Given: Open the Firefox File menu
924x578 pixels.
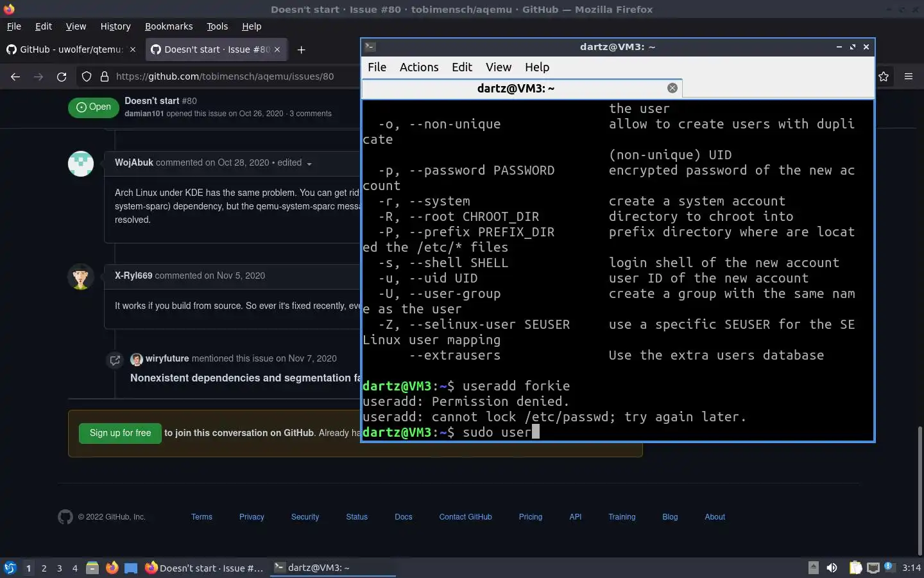Looking at the screenshot, I should (x=13, y=26).
